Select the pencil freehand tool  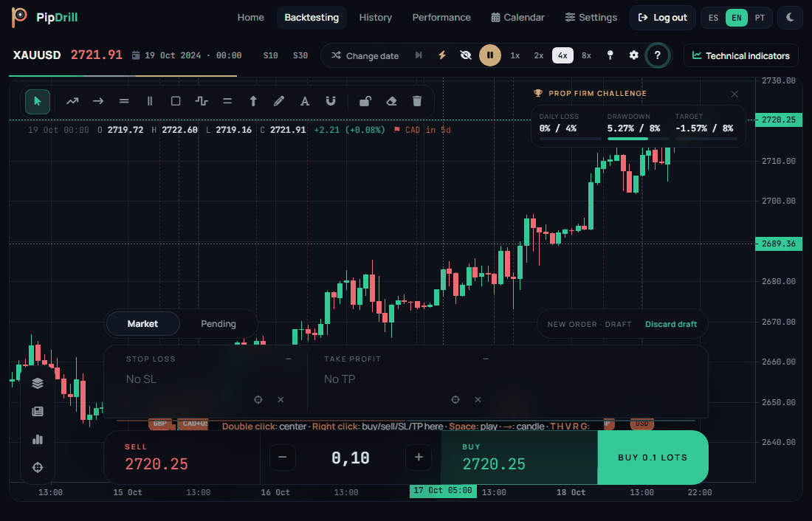point(279,101)
